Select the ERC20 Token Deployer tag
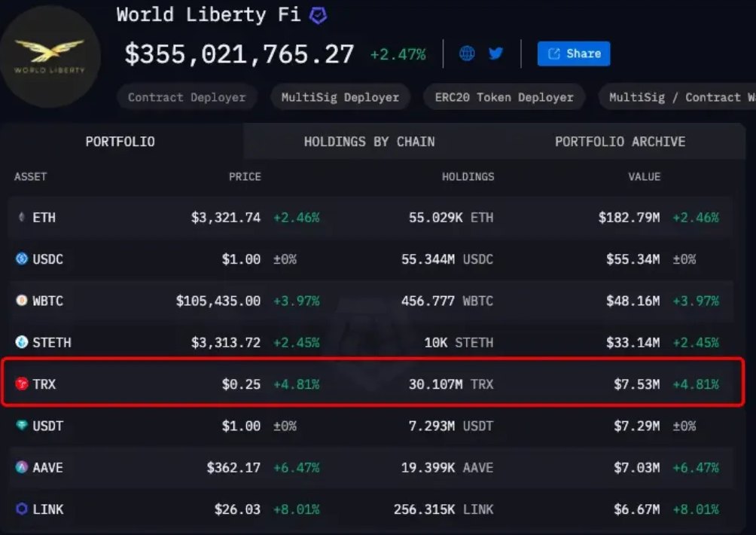Image resolution: width=756 pixels, height=535 pixels. 504,97
